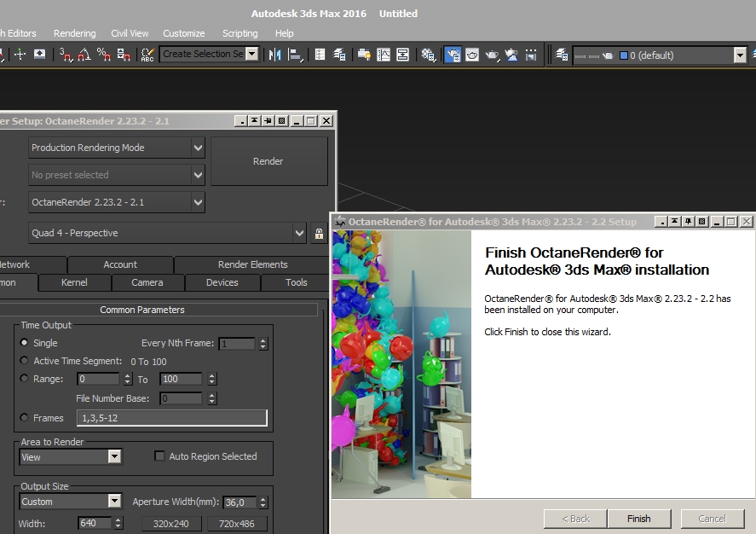Switch to the Camera tab
Screen dimensions: 756x534
147,282
